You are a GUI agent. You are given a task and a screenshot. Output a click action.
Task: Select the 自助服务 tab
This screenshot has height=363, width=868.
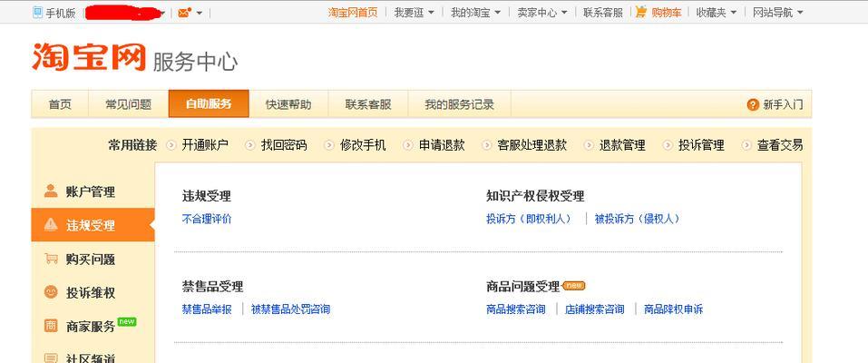pyautogui.click(x=209, y=104)
